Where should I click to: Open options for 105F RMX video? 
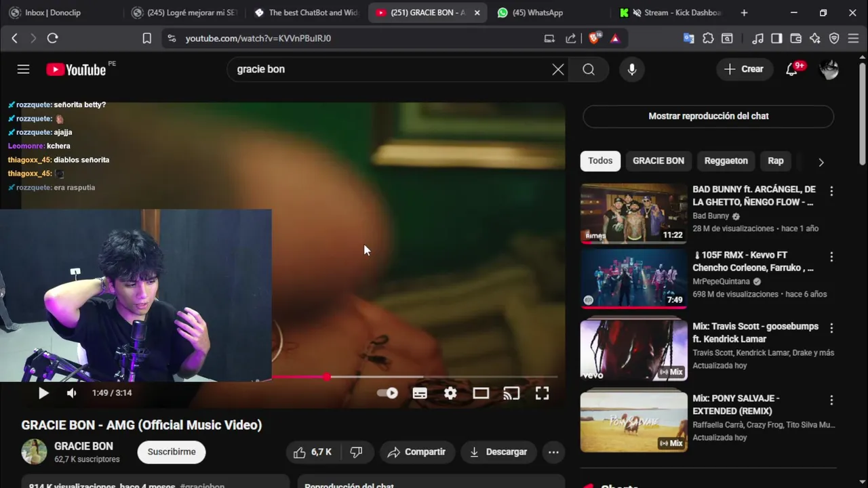pos(831,257)
